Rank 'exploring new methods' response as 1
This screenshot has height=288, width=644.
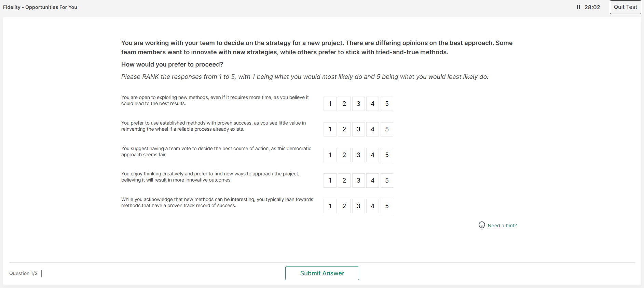pyautogui.click(x=330, y=104)
